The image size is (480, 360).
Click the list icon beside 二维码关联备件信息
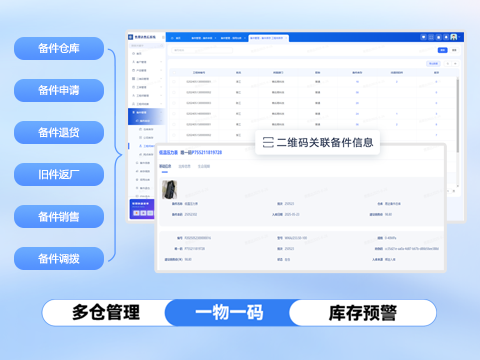[268, 142]
